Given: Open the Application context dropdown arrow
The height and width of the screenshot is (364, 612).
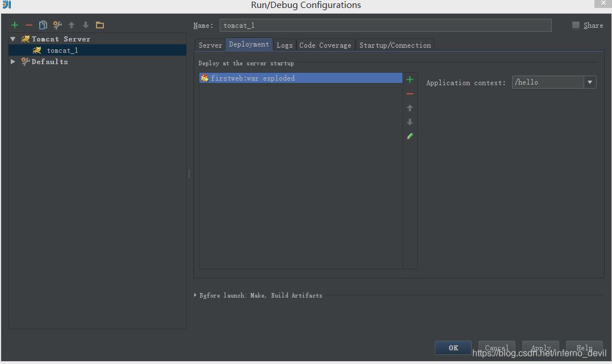Looking at the screenshot, I should [590, 82].
